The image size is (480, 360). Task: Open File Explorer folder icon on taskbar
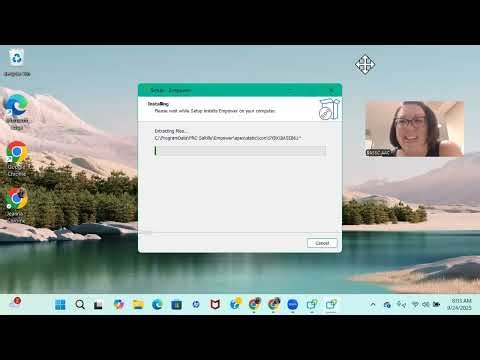tap(138, 304)
